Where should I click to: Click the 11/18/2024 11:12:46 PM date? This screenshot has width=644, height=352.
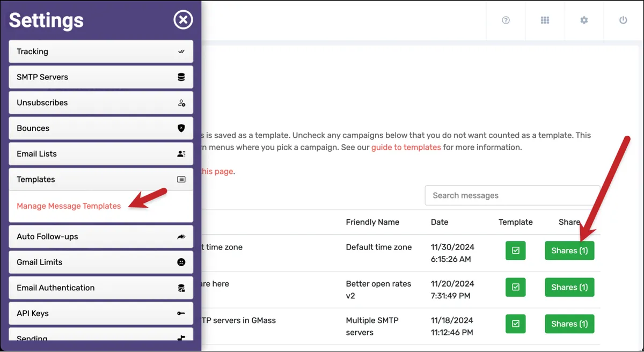point(452,326)
